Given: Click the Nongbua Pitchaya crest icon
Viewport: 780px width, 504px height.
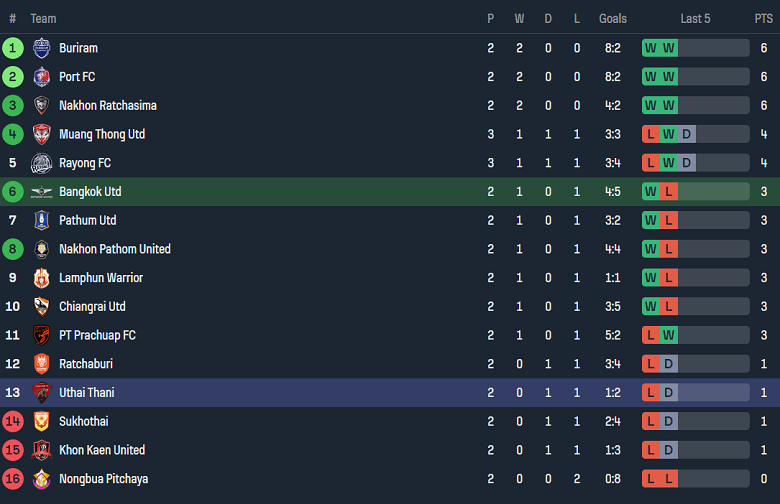Looking at the screenshot, I should click(x=41, y=479).
